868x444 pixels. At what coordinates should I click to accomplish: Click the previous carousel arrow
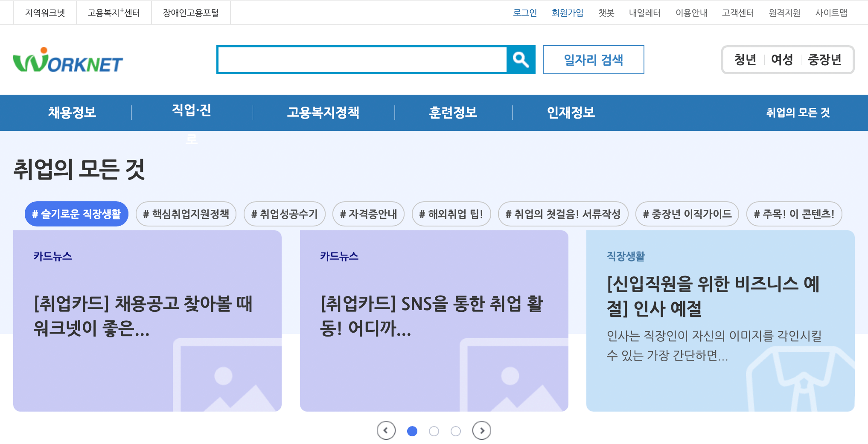click(386, 431)
